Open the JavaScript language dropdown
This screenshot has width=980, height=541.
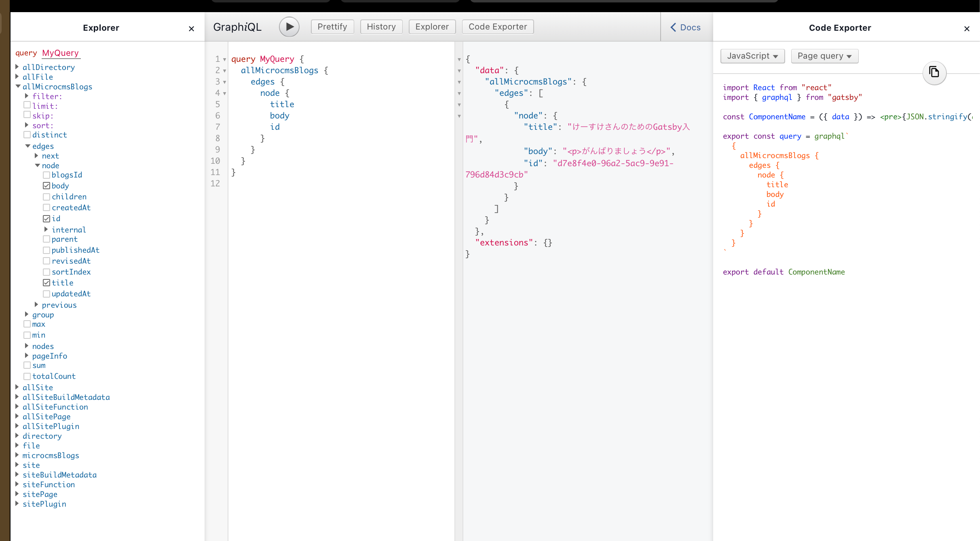tap(752, 56)
